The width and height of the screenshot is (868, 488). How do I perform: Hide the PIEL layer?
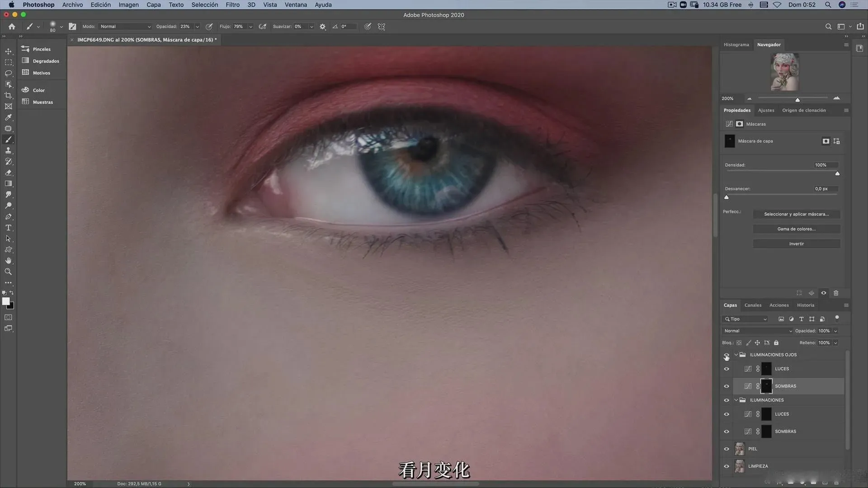[x=726, y=449]
